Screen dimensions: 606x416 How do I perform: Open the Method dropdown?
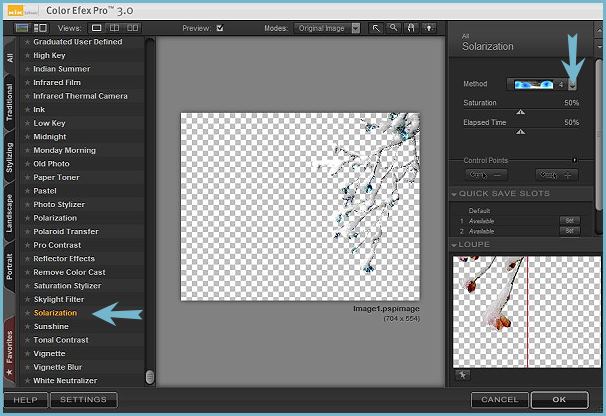(x=572, y=85)
